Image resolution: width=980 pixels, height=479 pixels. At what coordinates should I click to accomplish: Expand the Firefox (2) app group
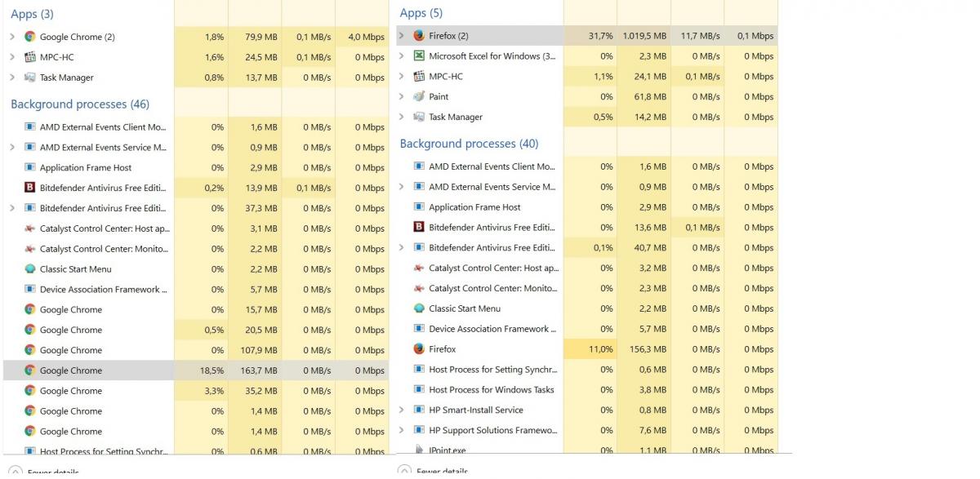[x=401, y=36]
